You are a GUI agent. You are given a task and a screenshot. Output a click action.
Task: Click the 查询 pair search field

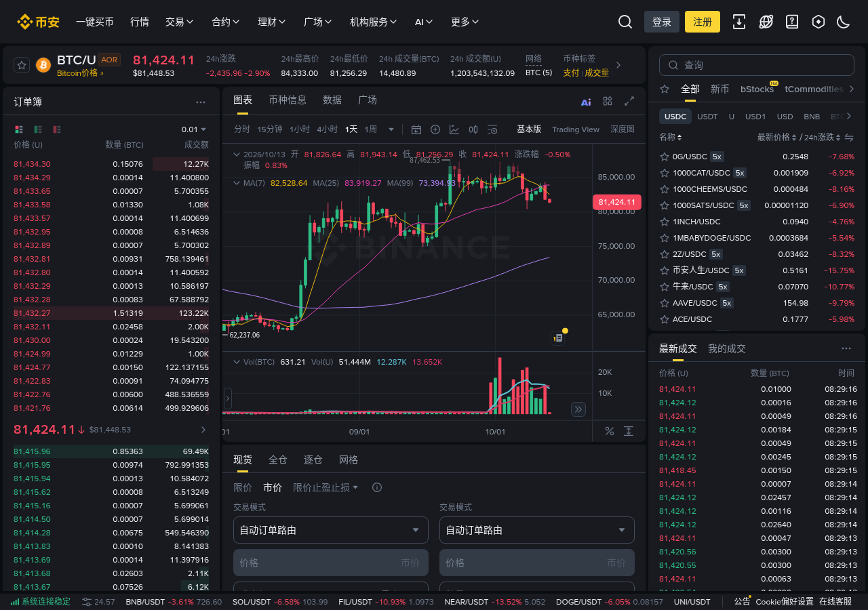[757, 65]
